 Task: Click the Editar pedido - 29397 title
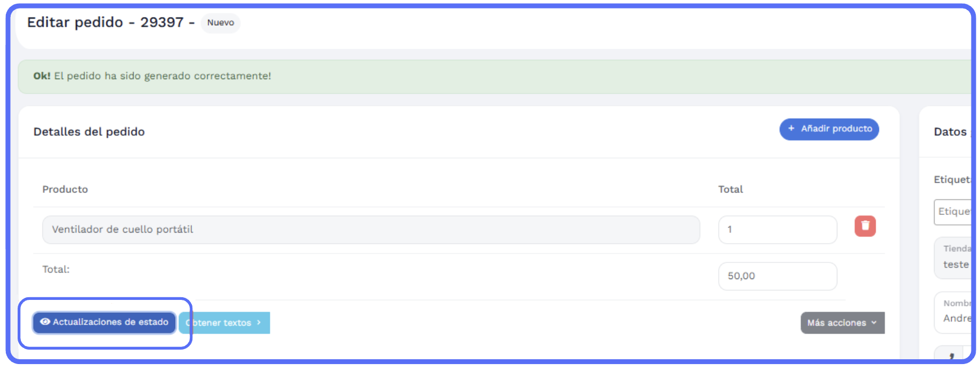(x=105, y=22)
